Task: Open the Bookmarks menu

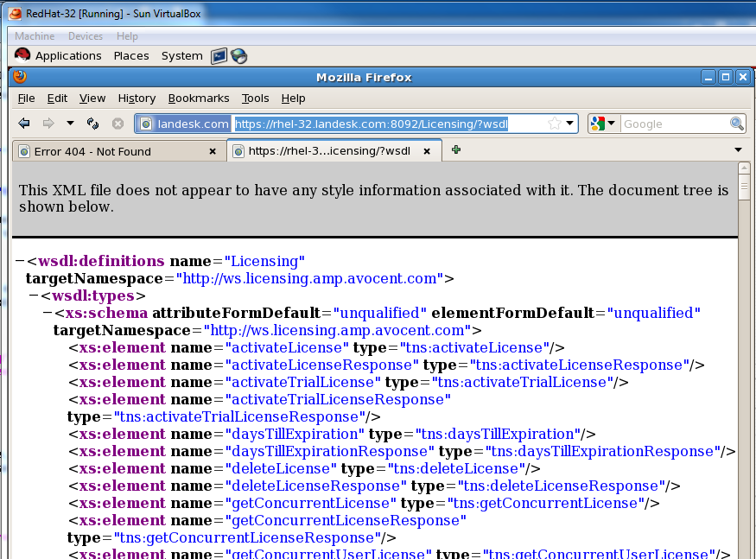Action: (x=199, y=98)
